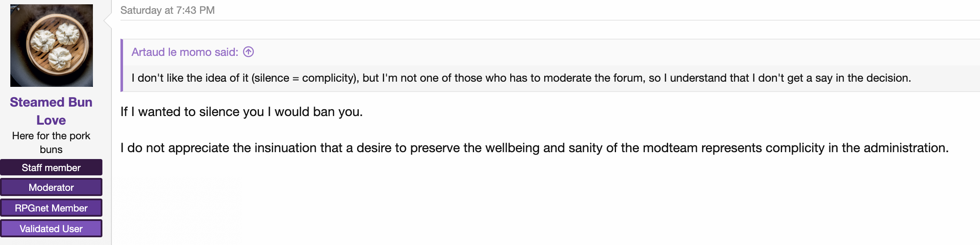This screenshot has width=980, height=245.
Task: Click the Moderator badge
Action: 51,187
